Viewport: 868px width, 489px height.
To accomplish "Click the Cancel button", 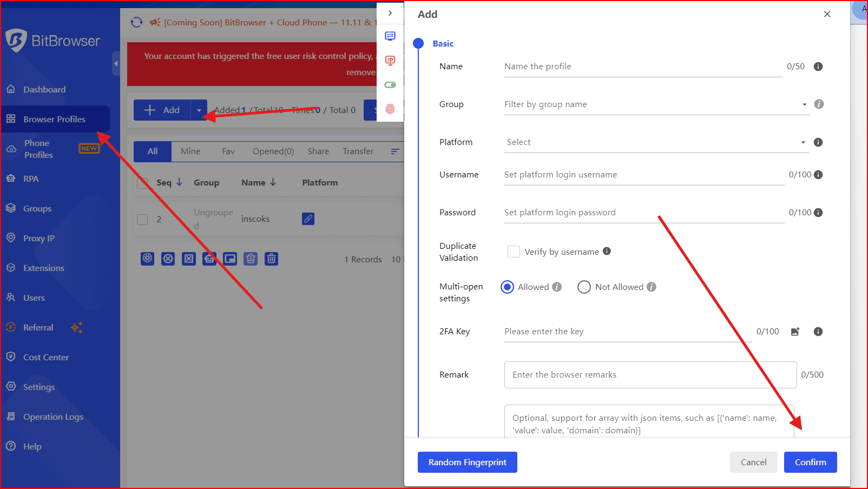I will click(753, 462).
